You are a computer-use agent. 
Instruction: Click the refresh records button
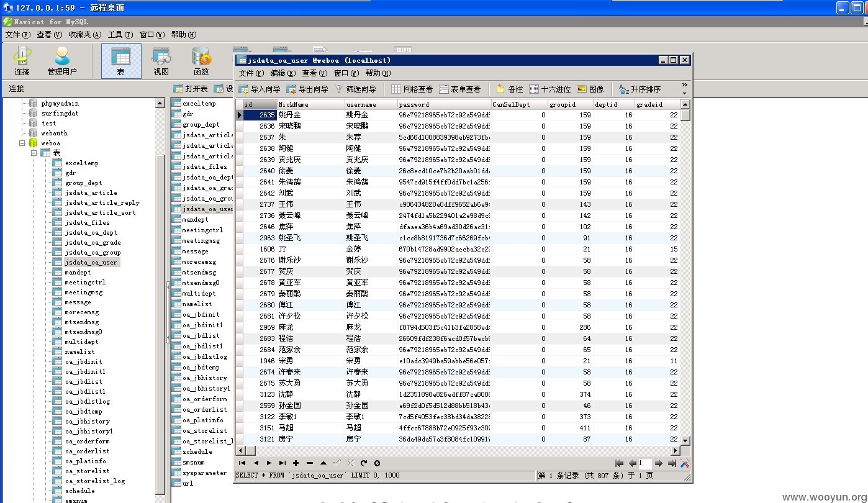coord(364,463)
